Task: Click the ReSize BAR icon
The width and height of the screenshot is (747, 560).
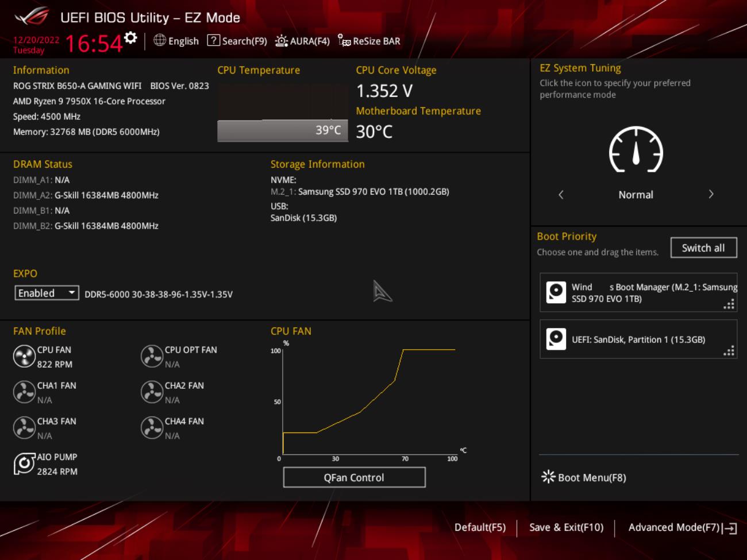Action: (344, 40)
